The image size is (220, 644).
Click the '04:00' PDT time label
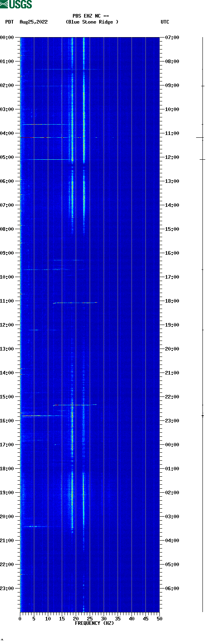click(7, 133)
